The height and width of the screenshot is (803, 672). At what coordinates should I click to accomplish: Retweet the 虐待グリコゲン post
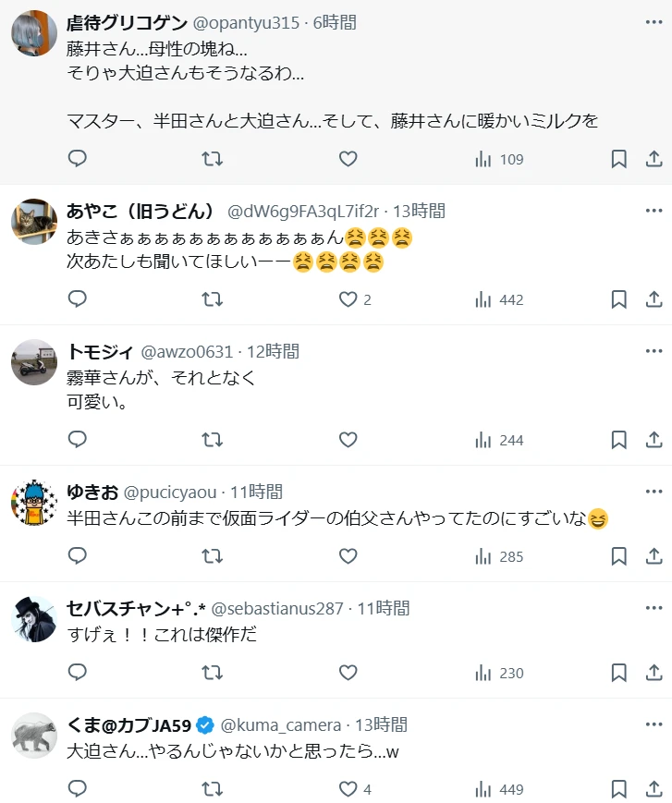[x=212, y=159]
